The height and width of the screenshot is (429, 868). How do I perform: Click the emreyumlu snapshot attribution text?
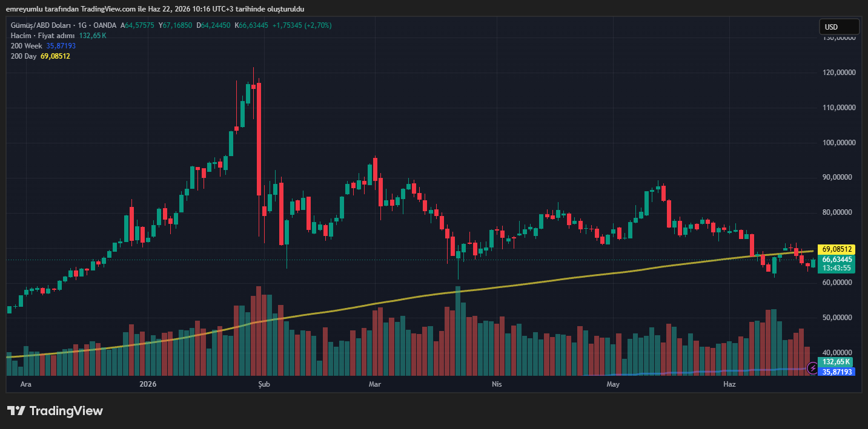pyautogui.click(x=155, y=8)
